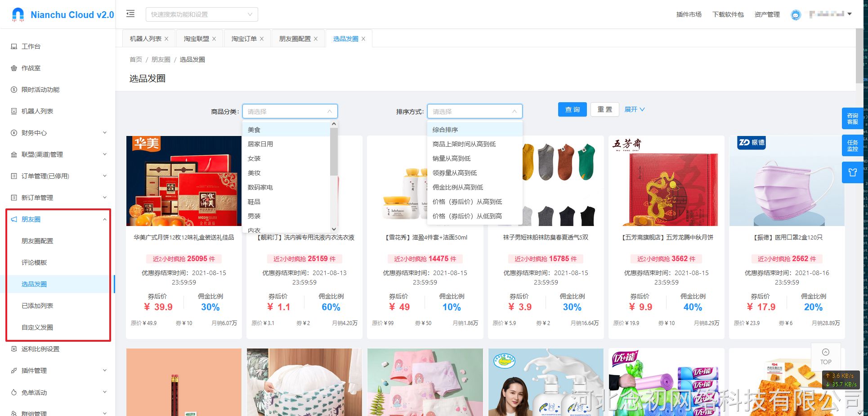This screenshot has height=416, width=868.
Task: Open the user avatar icon in header
Action: (x=796, y=15)
